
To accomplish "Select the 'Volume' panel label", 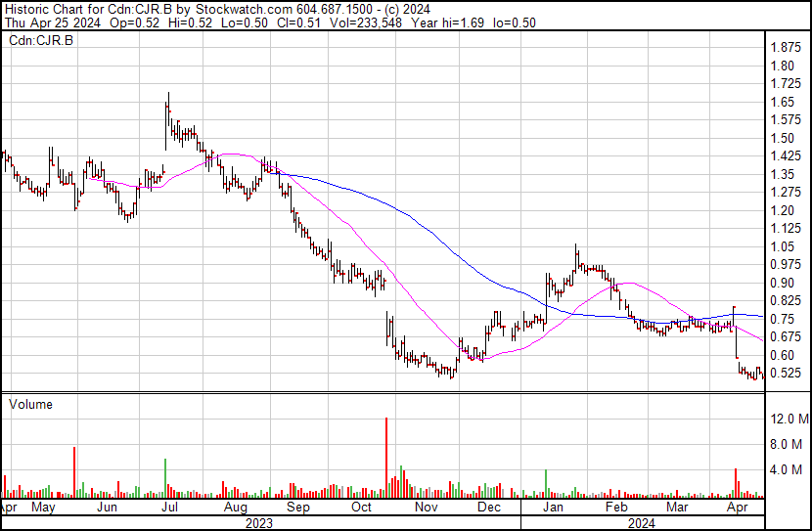I will [31, 404].
